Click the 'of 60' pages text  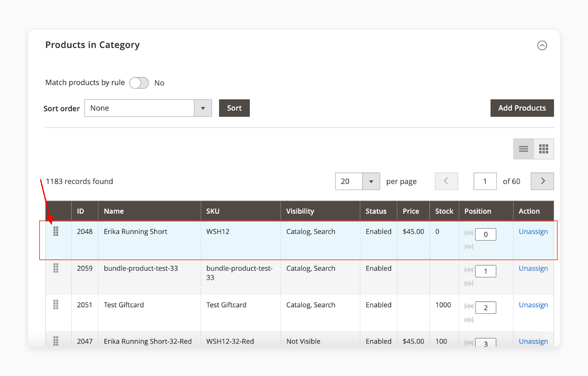pos(512,181)
